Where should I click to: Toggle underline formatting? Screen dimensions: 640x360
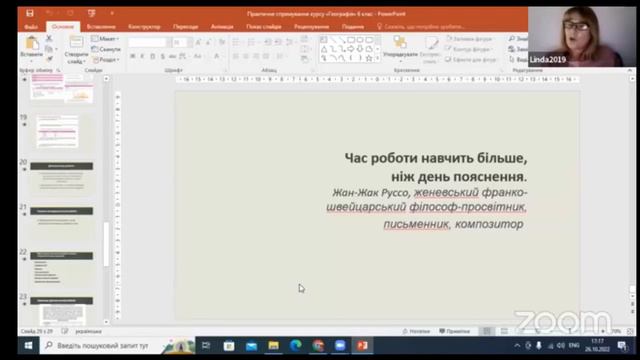click(x=153, y=56)
